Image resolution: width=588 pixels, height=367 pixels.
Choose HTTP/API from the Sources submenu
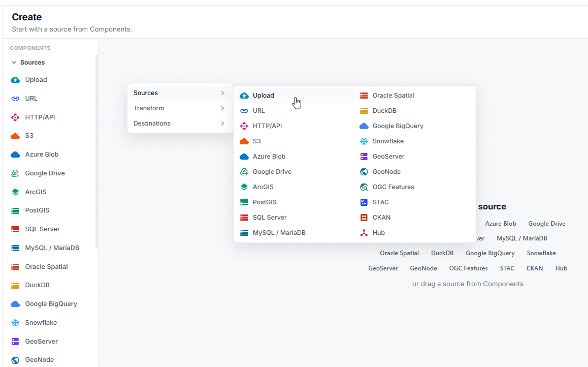(295, 126)
